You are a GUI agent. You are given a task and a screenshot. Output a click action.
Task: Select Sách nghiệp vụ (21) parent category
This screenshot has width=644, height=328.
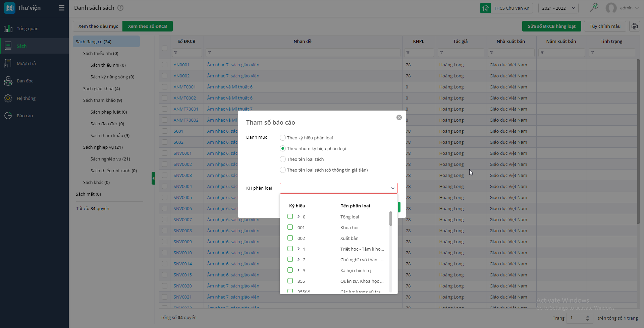(x=103, y=147)
